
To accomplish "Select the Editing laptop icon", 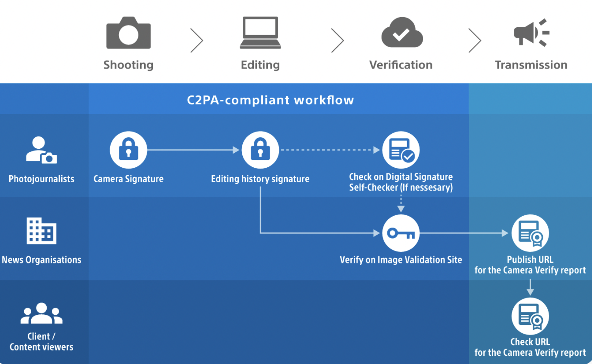I will coord(260,33).
